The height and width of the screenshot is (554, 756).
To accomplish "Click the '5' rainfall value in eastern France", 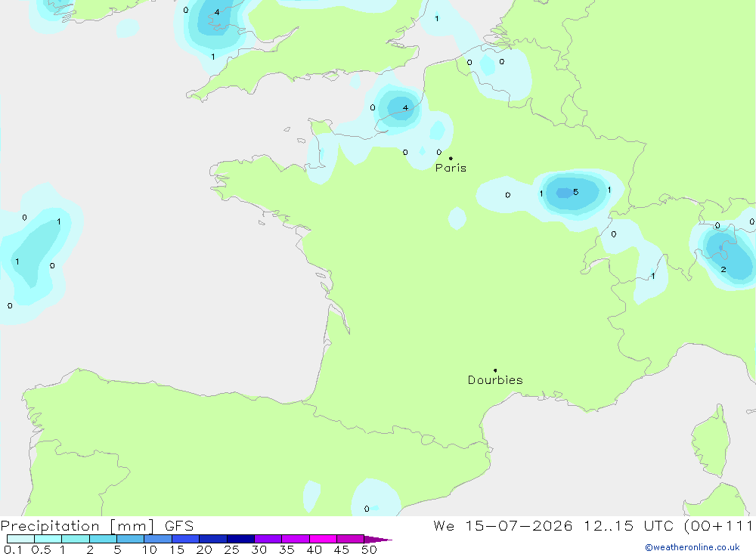I will click(x=575, y=192).
